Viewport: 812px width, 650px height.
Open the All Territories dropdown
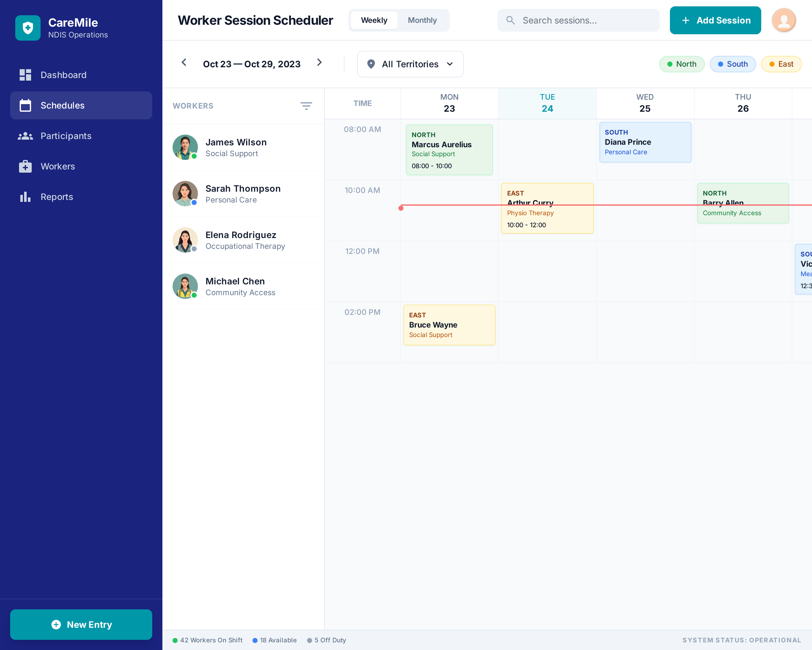pyautogui.click(x=410, y=64)
